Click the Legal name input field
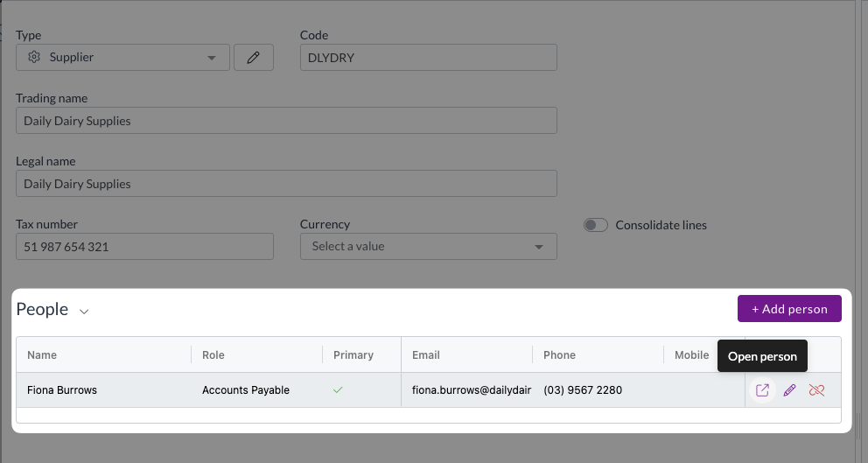The image size is (868, 463). click(286, 183)
